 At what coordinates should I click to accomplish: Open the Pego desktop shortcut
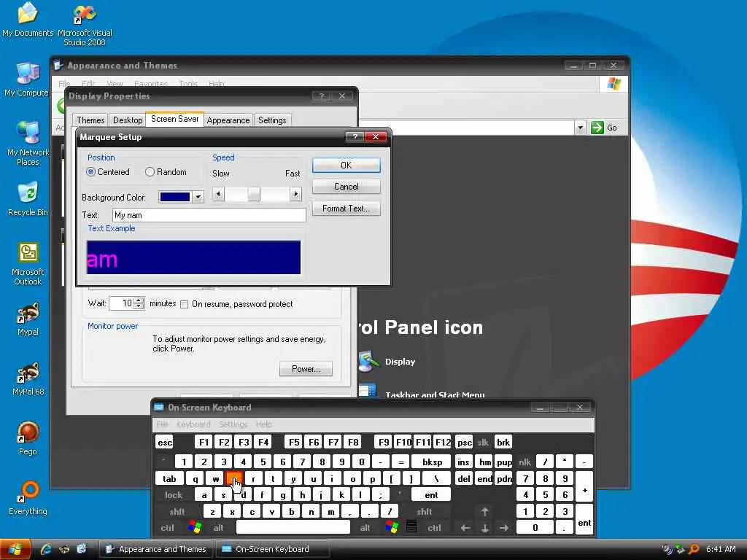tap(28, 438)
